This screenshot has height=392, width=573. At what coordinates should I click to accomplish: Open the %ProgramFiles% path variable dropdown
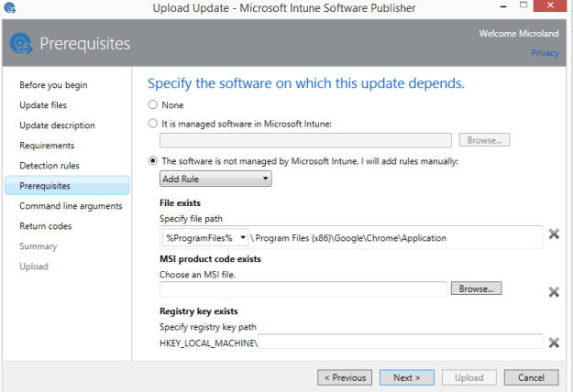point(205,238)
